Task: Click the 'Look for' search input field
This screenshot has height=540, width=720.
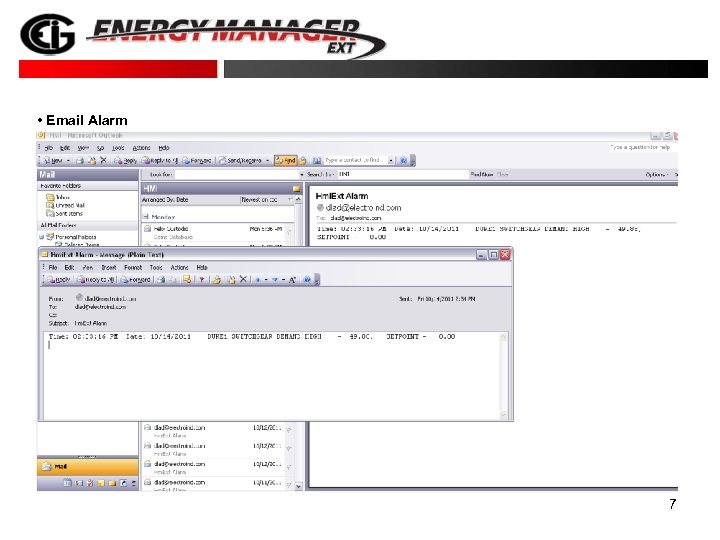Action: point(237,174)
